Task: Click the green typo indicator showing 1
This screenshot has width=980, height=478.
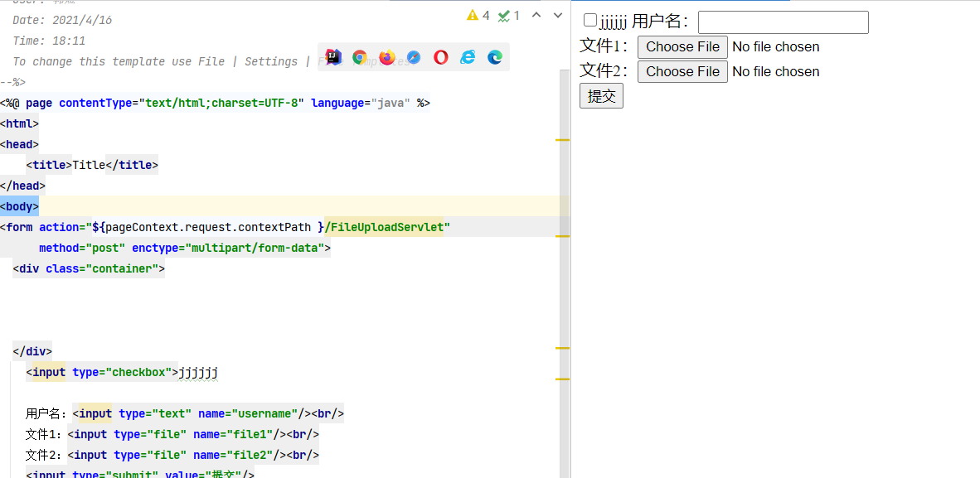Action: 509,16
